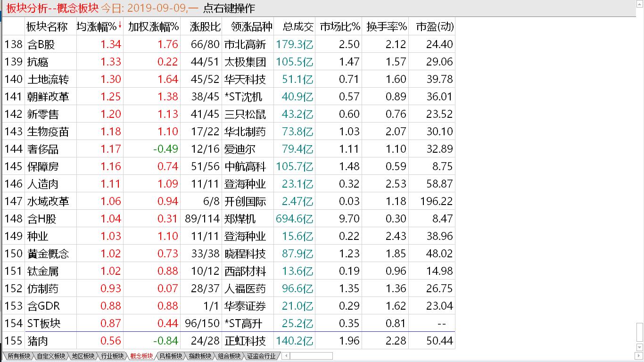
Task: Open the 行业板块 tab
Action: (112, 356)
